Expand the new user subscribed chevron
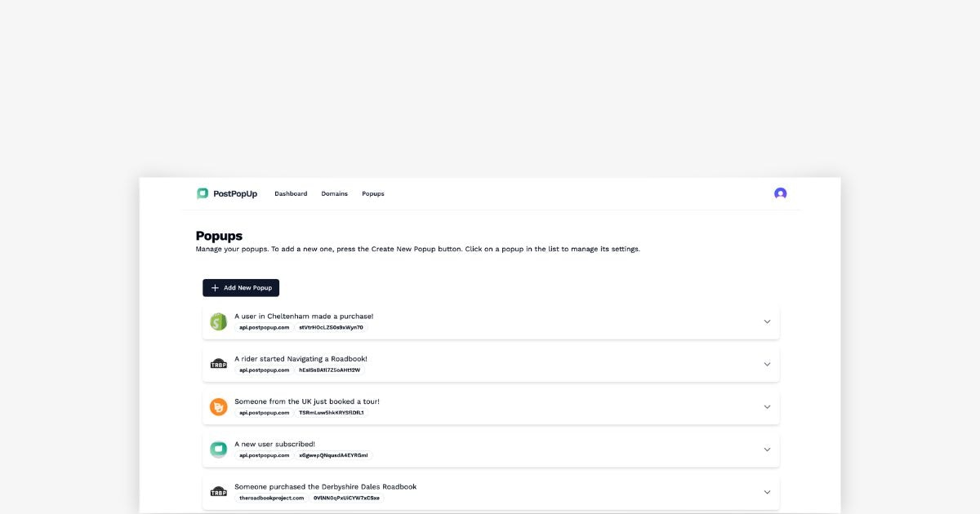 (767, 450)
